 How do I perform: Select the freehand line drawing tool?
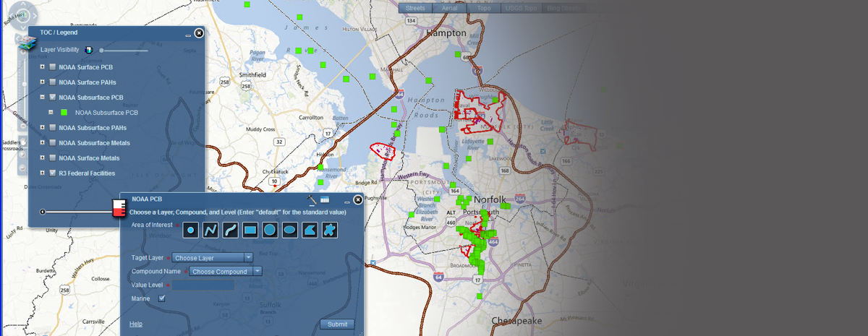(230, 231)
